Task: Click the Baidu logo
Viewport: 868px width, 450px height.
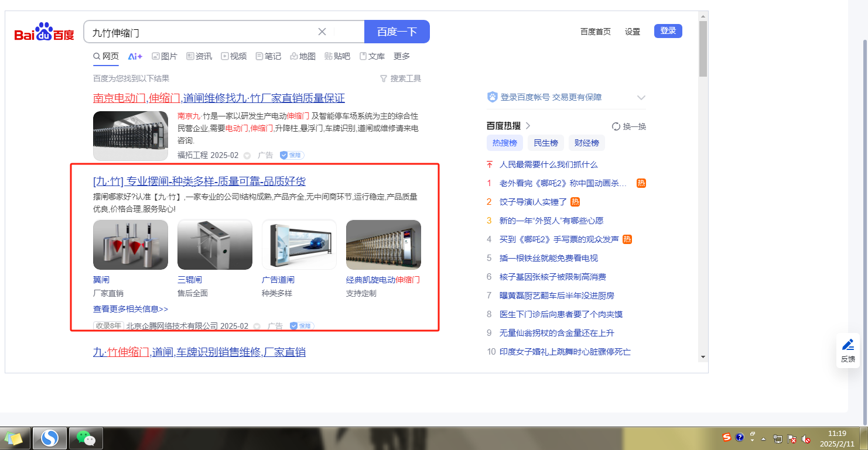Action: pyautogui.click(x=45, y=32)
